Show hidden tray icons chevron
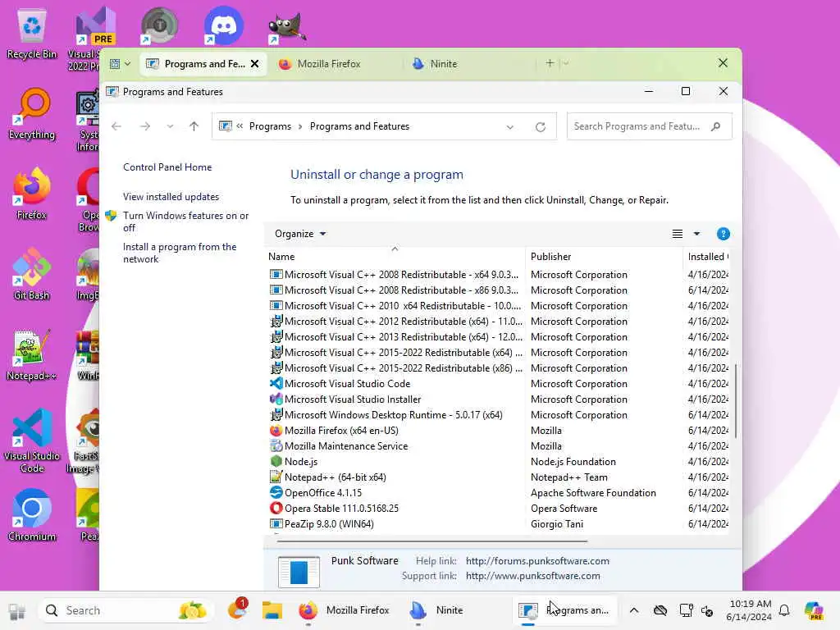This screenshot has height=630, width=840. [x=634, y=610]
